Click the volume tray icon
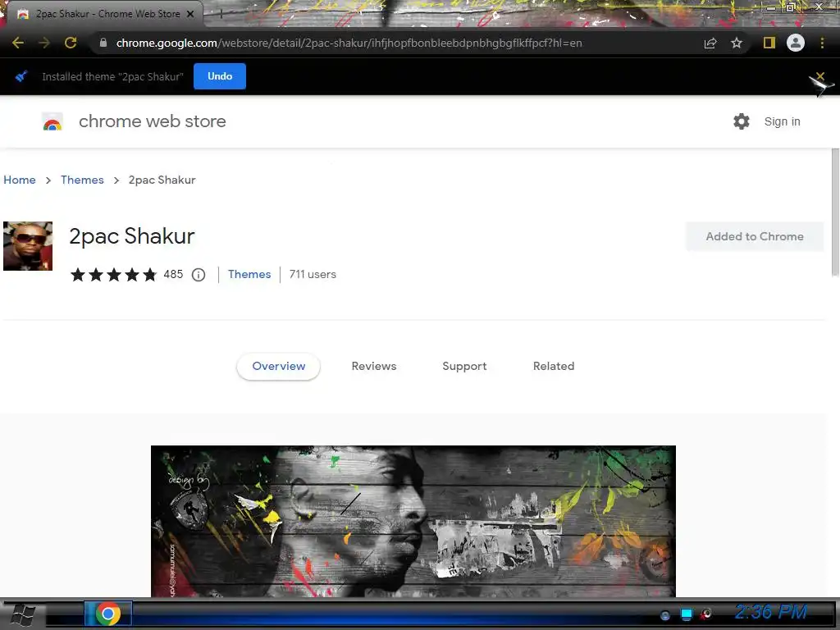Viewport: 840px width, 630px height. click(706, 614)
